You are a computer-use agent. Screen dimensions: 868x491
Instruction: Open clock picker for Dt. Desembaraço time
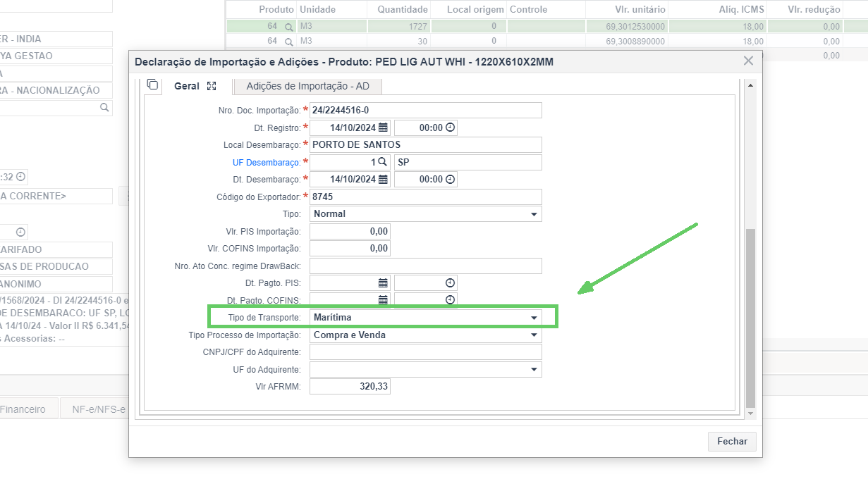pos(450,179)
